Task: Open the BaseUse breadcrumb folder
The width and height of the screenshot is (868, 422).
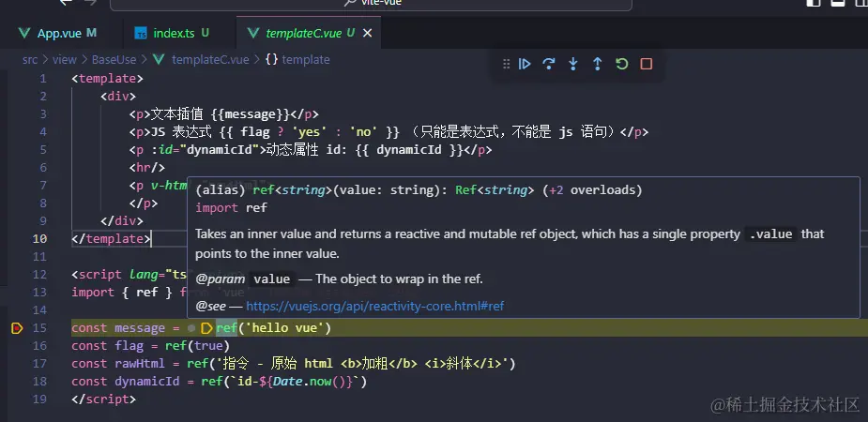Action: click(114, 60)
